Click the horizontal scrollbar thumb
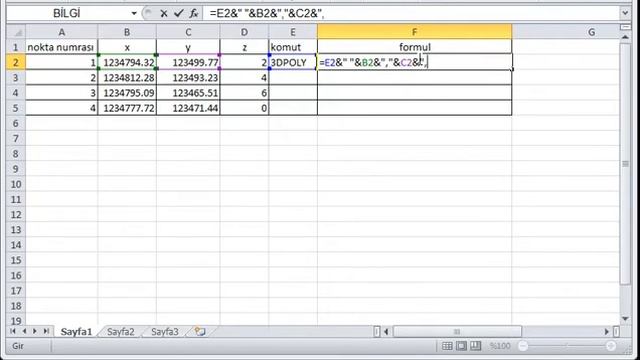640x360 pixels. click(457, 331)
